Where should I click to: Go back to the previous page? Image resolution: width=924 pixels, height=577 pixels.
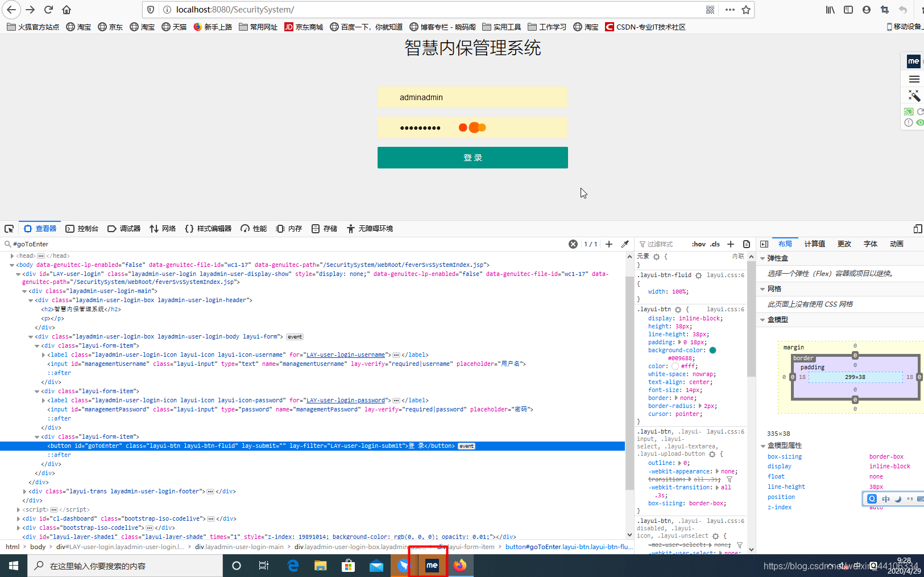(x=11, y=10)
